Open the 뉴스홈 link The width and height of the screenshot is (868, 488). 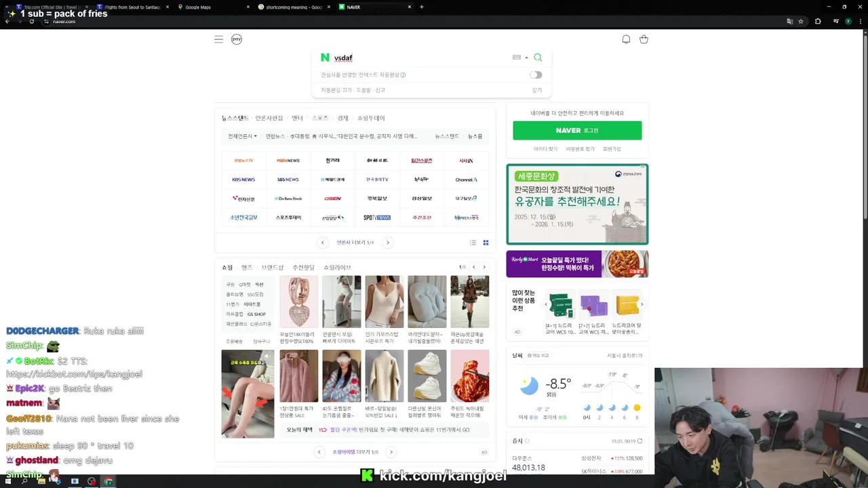tap(475, 136)
